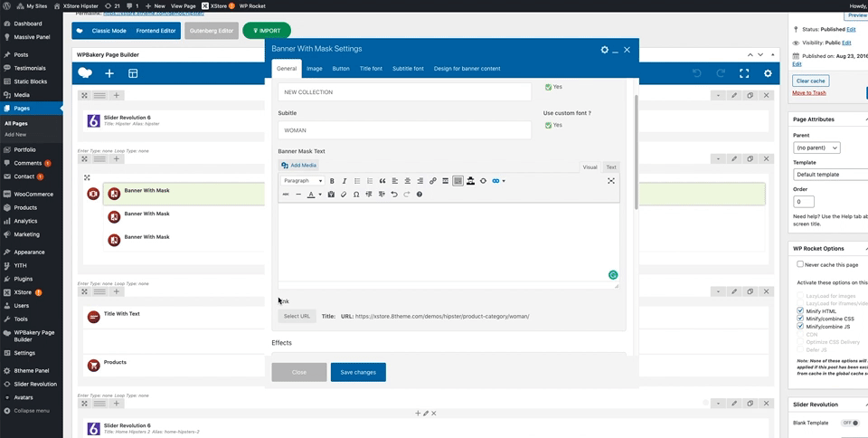Click WPBakery add element plus icon
This screenshot has width=868, height=438.
[109, 73]
